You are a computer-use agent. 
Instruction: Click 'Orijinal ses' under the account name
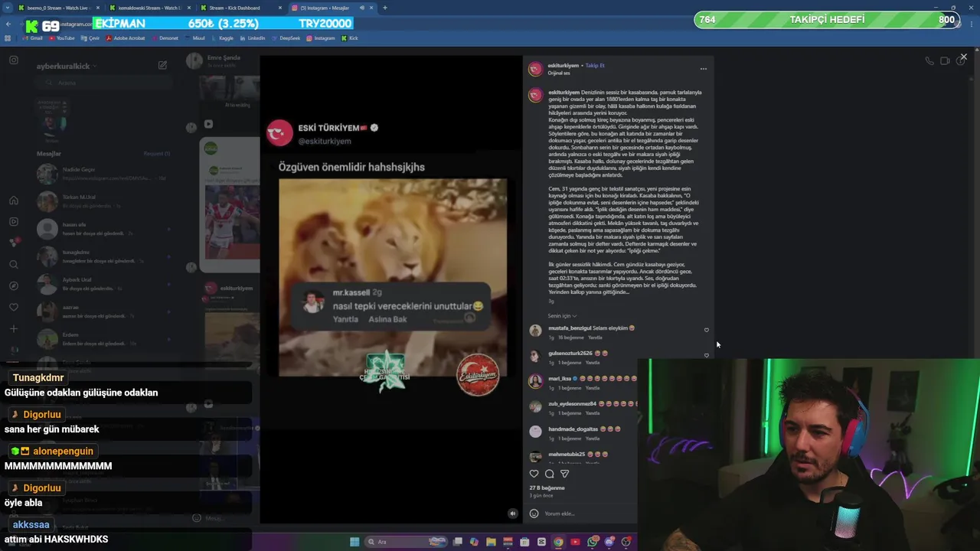tap(559, 73)
